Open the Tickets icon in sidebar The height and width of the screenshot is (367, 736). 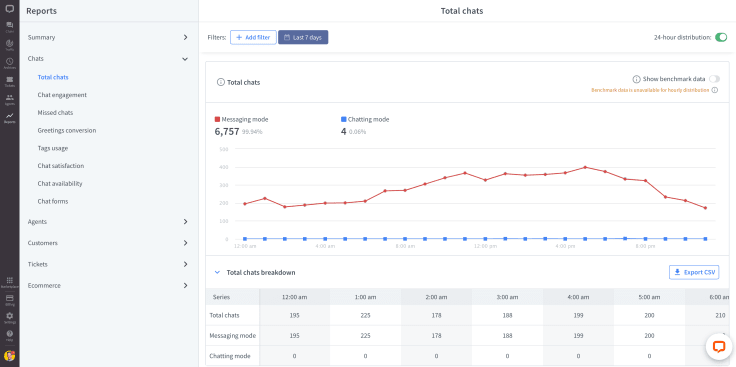point(9,81)
